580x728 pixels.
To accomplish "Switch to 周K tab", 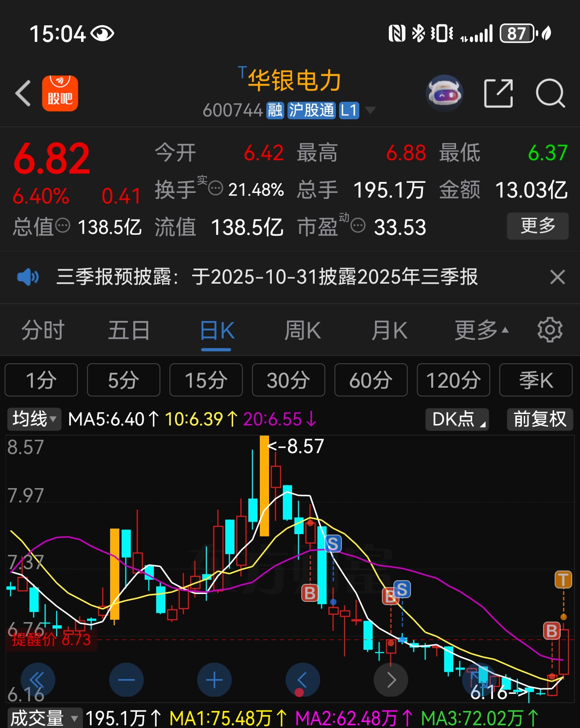I will (x=303, y=331).
